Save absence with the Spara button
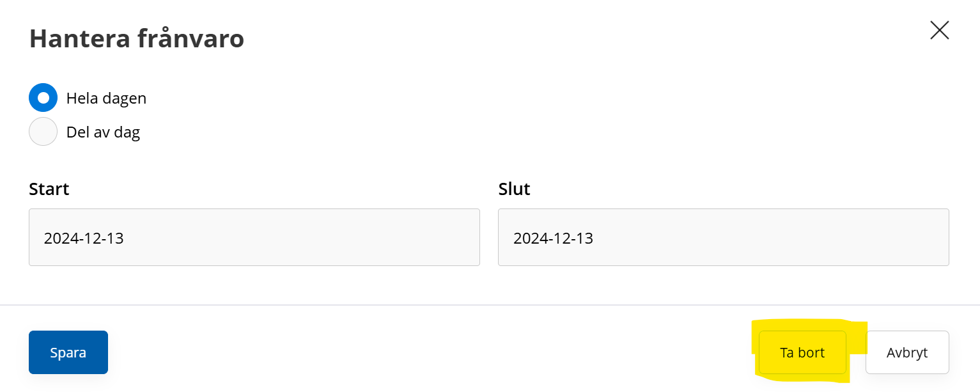Image resolution: width=980 pixels, height=392 pixels. pos(68,352)
